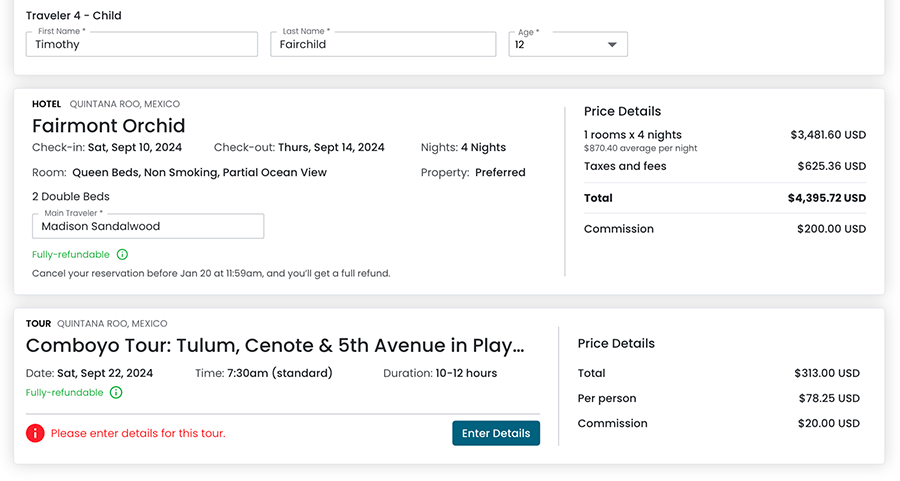Screen dimensions: 900x481
Task: Click the check-out date Thurs, Sept 14, 2024
Action: coord(331,147)
